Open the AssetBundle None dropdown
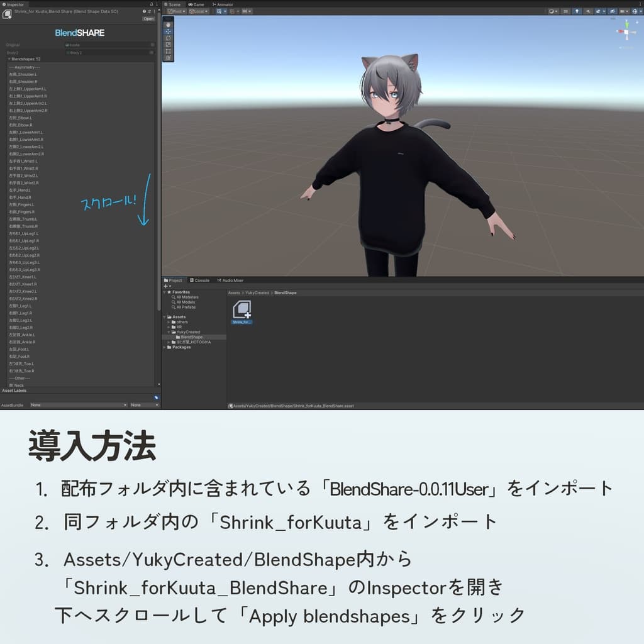This screenshot has height=644, width=644. point(78,405)
